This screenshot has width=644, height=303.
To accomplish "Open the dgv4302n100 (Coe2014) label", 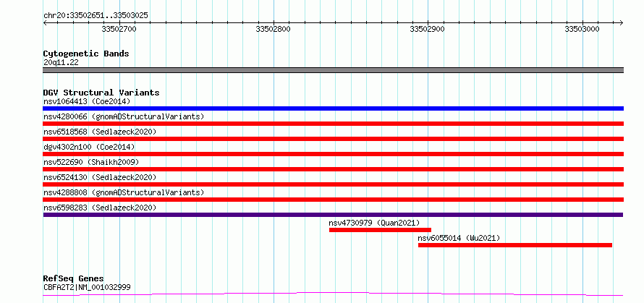I will click(89, 147).
